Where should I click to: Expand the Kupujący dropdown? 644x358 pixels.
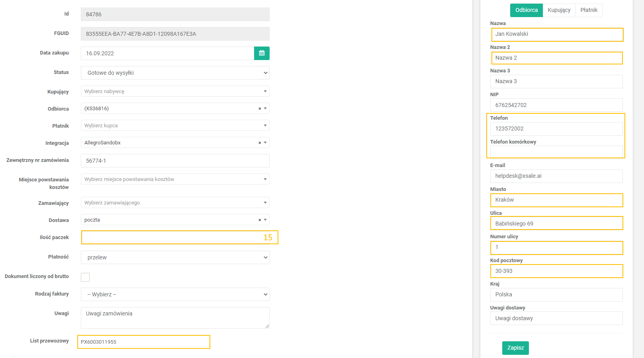coord(175,91)
